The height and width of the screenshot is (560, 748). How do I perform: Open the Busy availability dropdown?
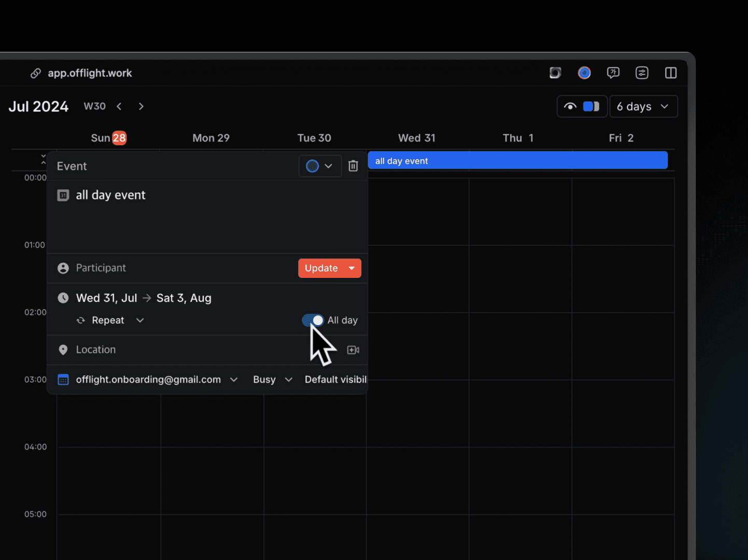273,380
